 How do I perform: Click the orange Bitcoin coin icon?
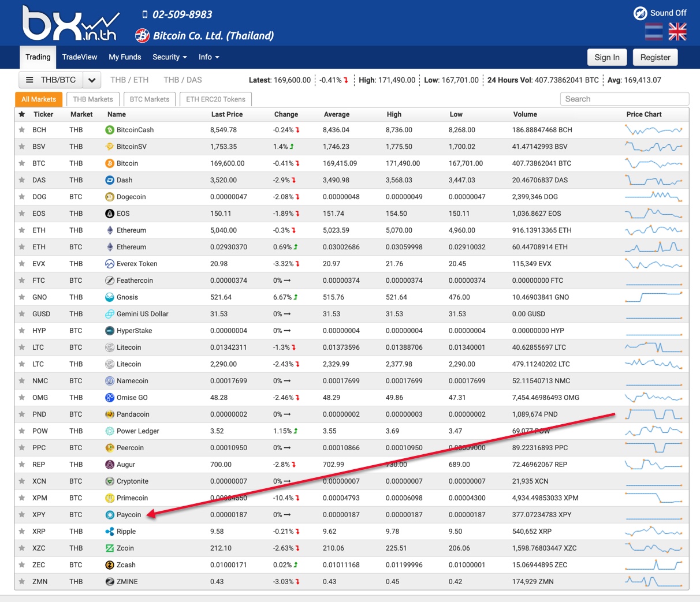pyautogui.click(x=110, y=163)
